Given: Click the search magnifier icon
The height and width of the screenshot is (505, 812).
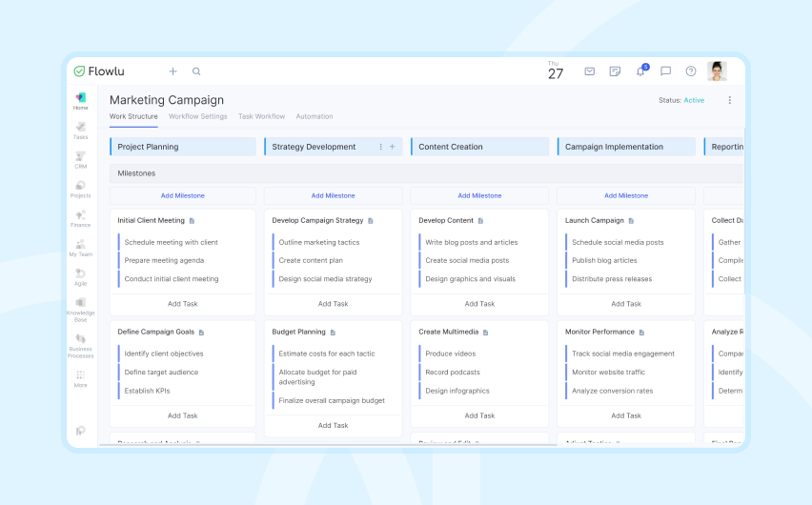Looking at the screenshot, I should tap(196, 71).
